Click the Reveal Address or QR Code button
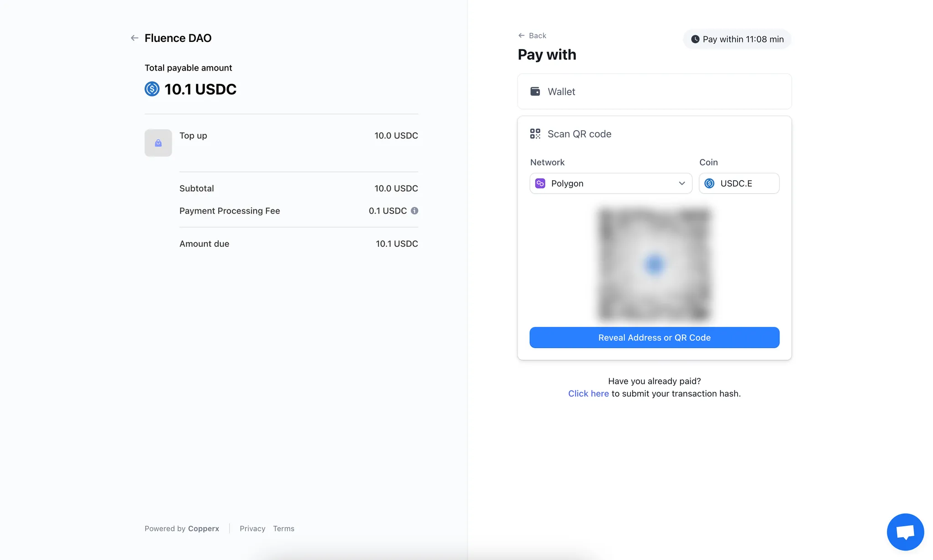Viewport: 933px width, 560px height. [x=654, y=337]
